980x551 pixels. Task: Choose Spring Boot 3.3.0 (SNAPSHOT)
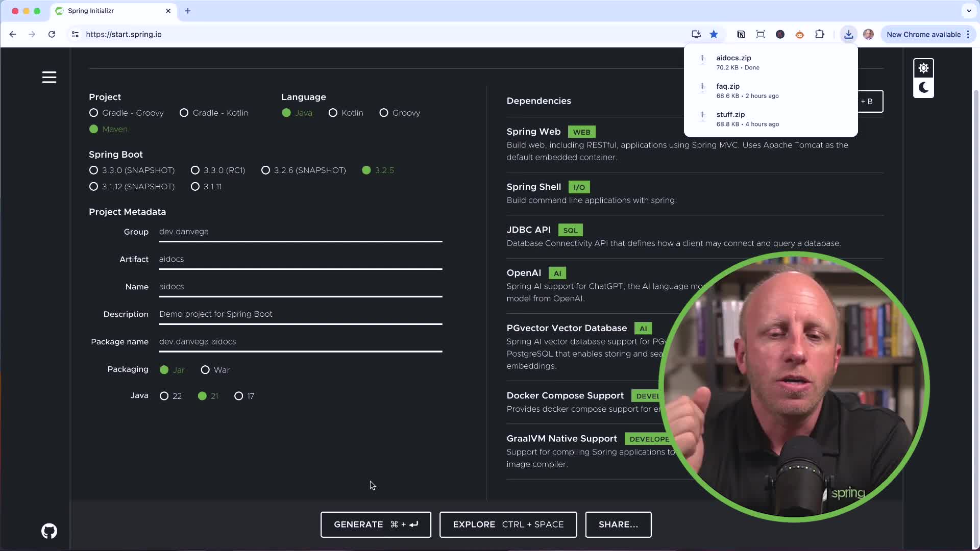pyautogui.click(x=132, y=170)
